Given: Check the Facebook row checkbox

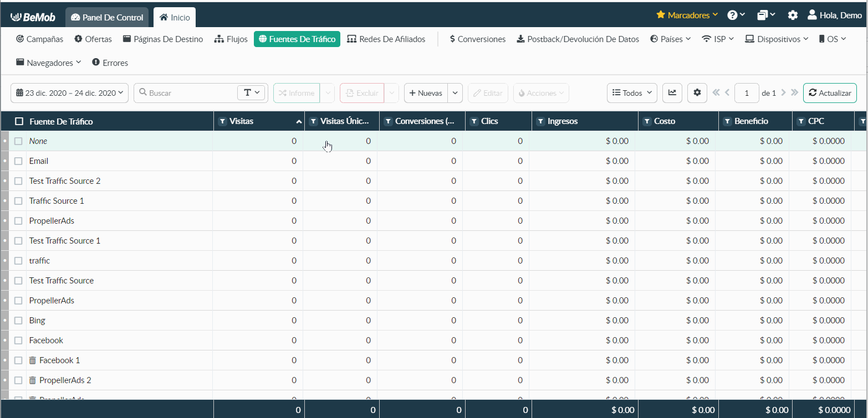Looking at the screenshot, I should click(x=18, y=340).
